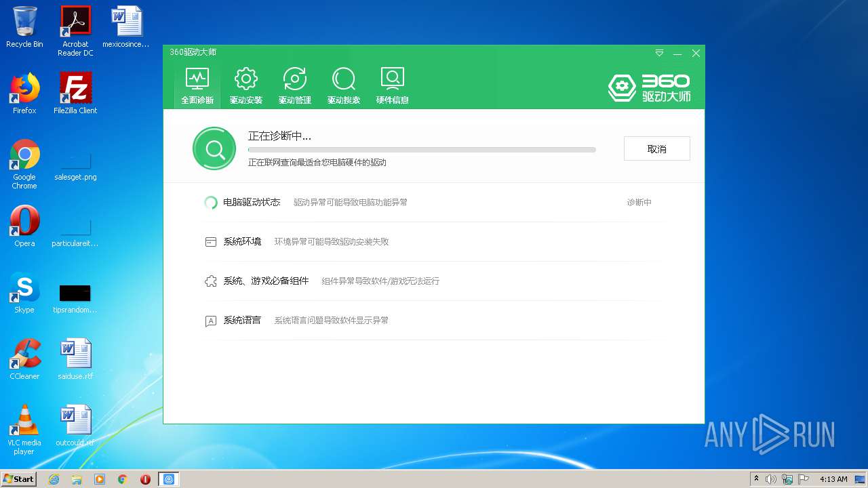Screen dimensions: 868x488
Task: Select the Google Chrome desktop shortcut
Action: [24, 164]
